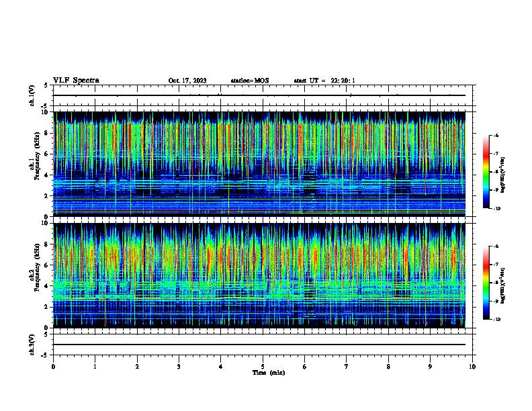Click inside the ch.2 spectrogram panel

point(259,275)
